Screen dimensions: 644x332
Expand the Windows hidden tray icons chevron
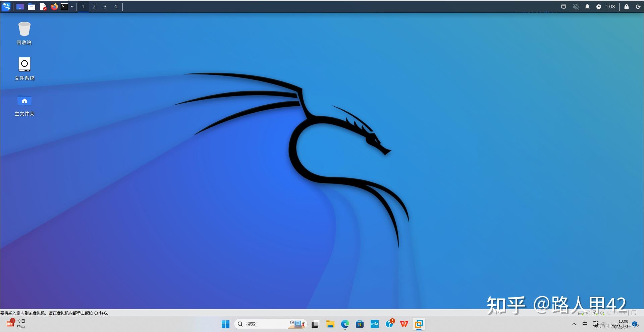pyautogui.click(x=574, y=324)
